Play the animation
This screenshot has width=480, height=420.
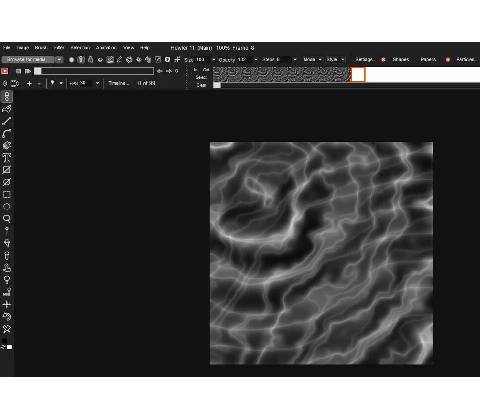pyautogui.click(x=28, y=71)
